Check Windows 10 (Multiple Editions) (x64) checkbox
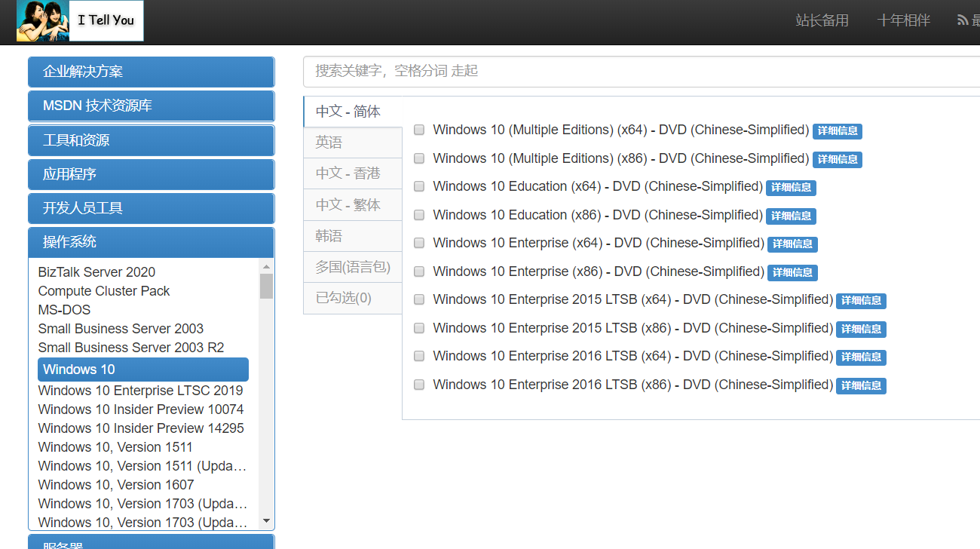Image resolution: width=980 pixels, height=549 pixels. pos(419,130)
